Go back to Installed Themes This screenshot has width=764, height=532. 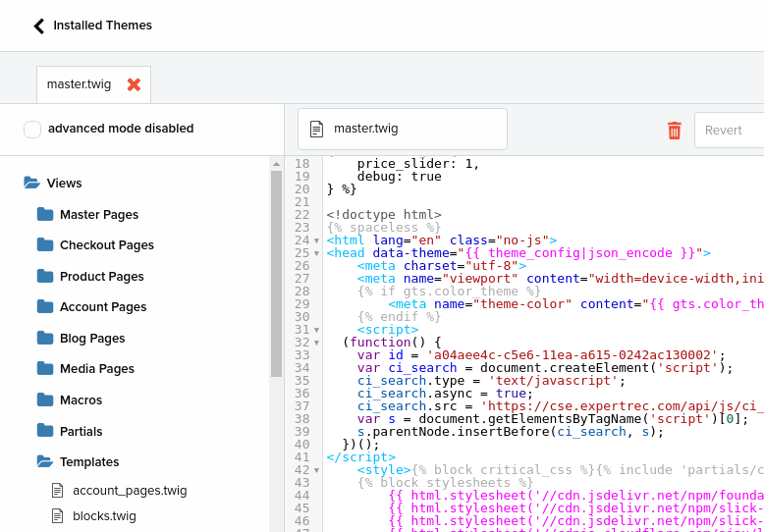pyautogui.click(x=92, y=26)
